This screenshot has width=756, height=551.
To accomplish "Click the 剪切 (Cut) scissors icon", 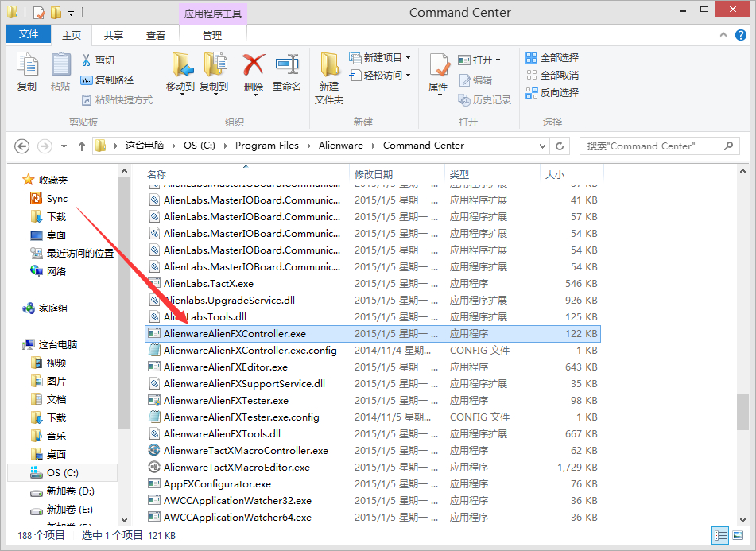I will 87,60.
